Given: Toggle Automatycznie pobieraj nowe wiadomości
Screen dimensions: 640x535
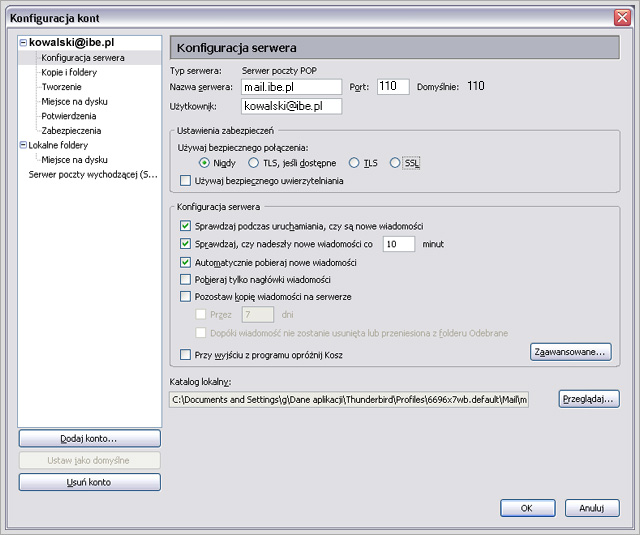Looking at the screenshot, I should point(184,262).
